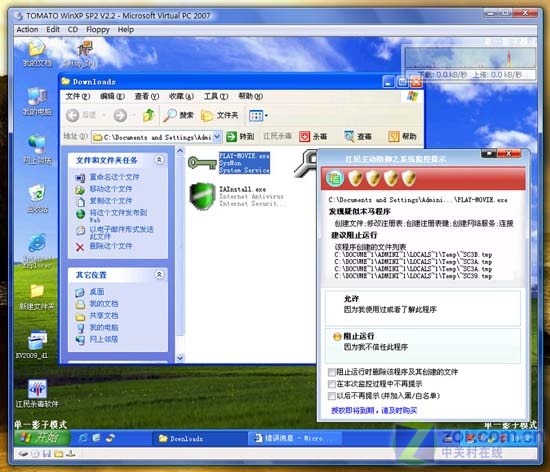The image size is (550, 472).
Task: Click the 授权即将到期，请及时购买 link
Action: point(374,410)
